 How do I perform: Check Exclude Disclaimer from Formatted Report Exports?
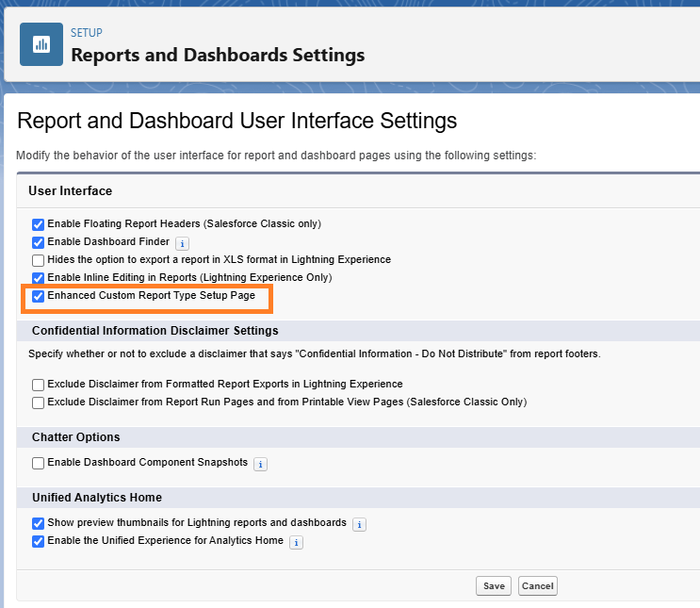point(38,385)
